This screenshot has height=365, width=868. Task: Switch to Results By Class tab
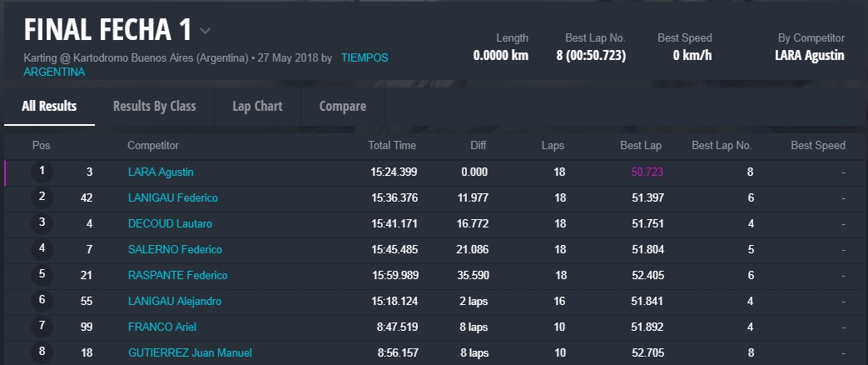click(155, 107)
